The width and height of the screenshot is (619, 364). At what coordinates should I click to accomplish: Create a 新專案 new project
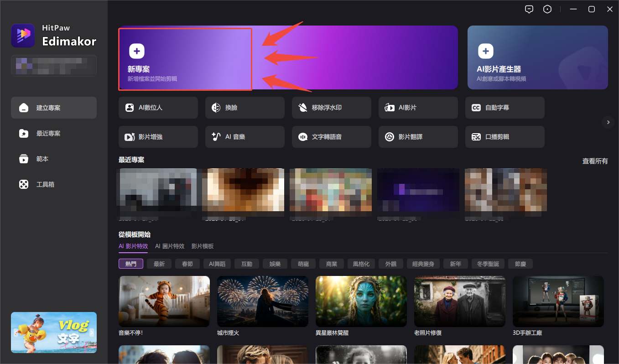185,59
